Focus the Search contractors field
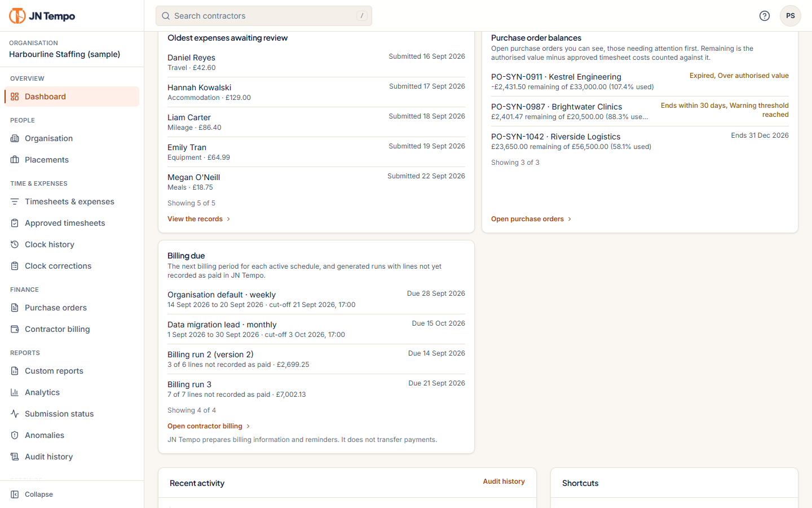This screenshot has width=812, height=508. tap(264, 16)
